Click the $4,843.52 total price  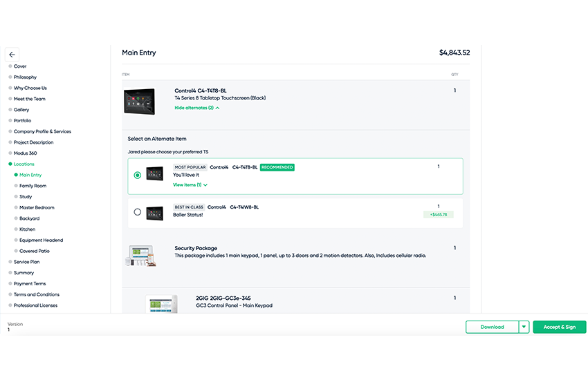[454, 53]
